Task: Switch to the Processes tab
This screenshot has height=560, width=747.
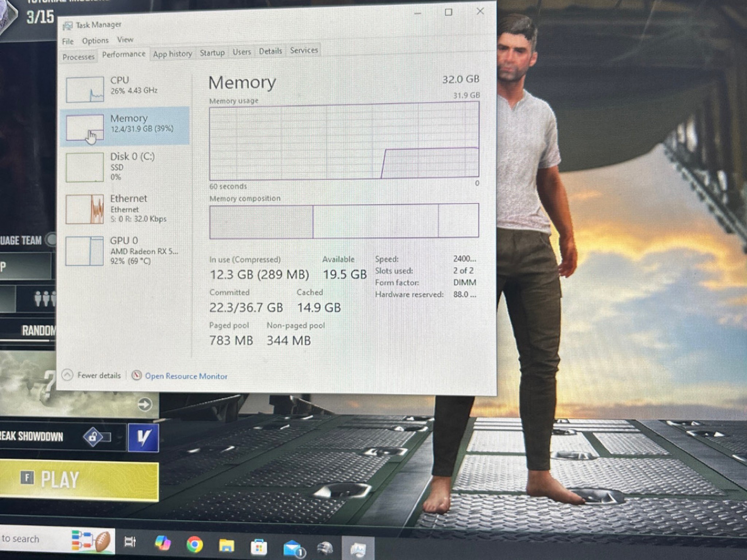Action: pos(78,57)
